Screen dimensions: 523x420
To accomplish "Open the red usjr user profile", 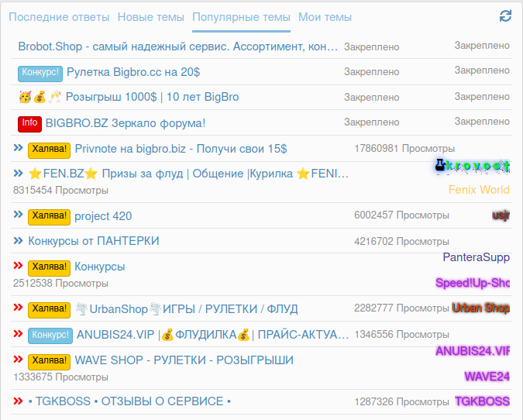I will [x=501, y=215].
